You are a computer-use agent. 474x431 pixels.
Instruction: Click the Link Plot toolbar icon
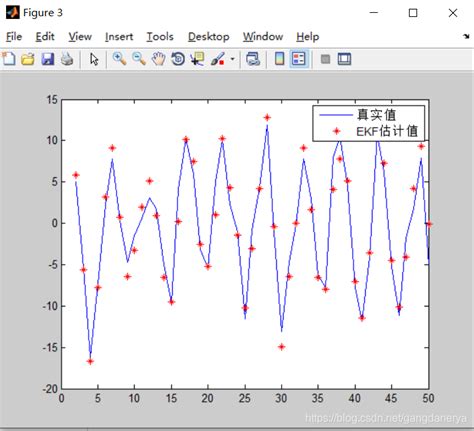point(253,59)
